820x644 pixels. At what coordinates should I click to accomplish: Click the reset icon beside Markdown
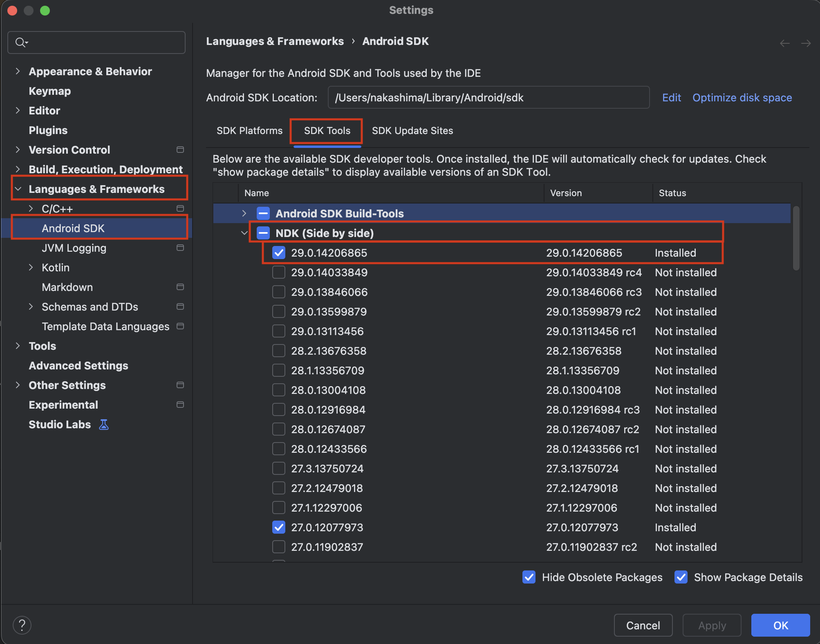click(x=180, y=287)
